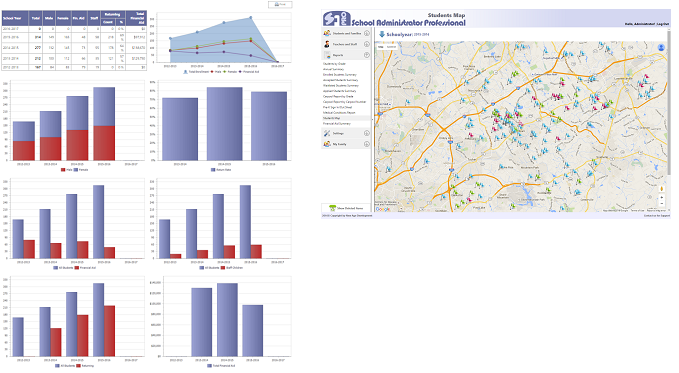Click the Total Financial Aid legend swatch
The height and width of the screenshot is (373, 679).
(x=210, y=366)
